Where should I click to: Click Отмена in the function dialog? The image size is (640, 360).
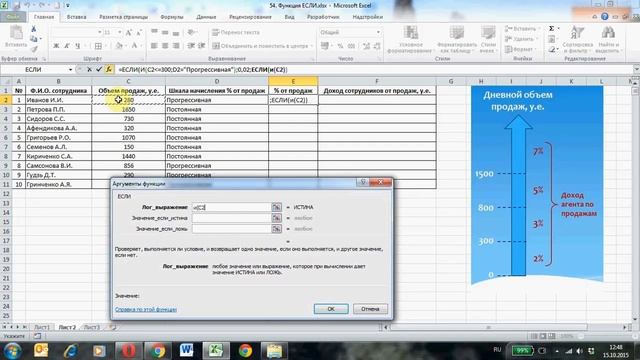pos(370,309)
